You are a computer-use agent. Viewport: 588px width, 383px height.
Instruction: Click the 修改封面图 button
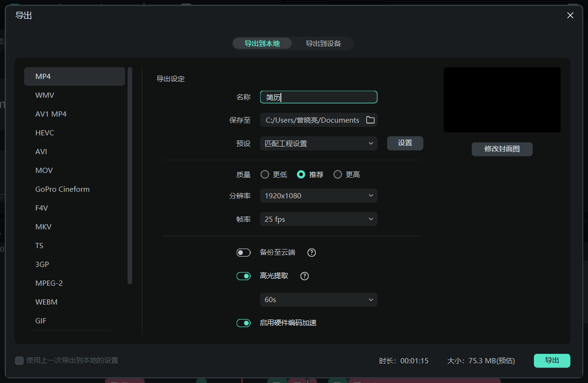pos(502,149)
